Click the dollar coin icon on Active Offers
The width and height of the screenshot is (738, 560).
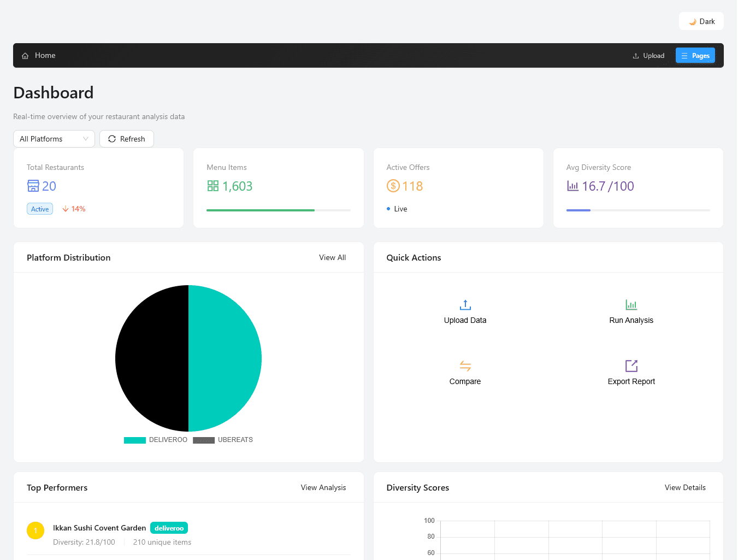pyautogui.click(x=393, y=186)
